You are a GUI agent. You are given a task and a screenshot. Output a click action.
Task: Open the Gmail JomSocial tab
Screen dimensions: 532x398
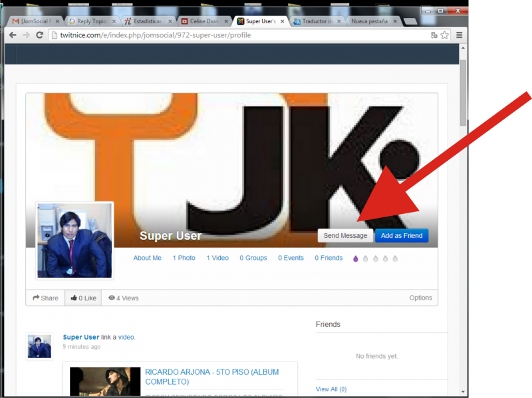(32, 21)
